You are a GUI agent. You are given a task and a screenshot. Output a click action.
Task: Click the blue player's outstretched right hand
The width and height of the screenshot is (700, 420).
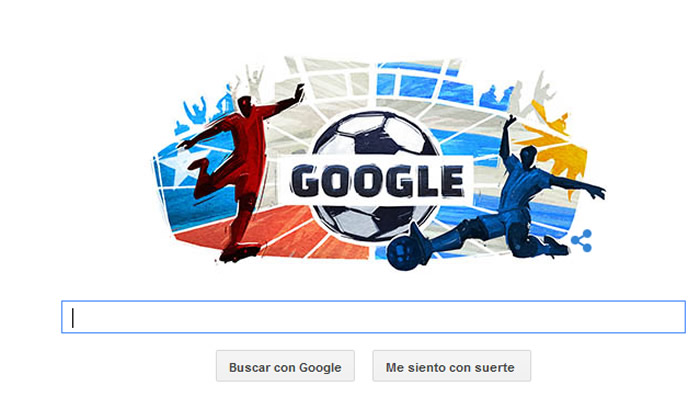pyautogui.click(x=596, y=192)
